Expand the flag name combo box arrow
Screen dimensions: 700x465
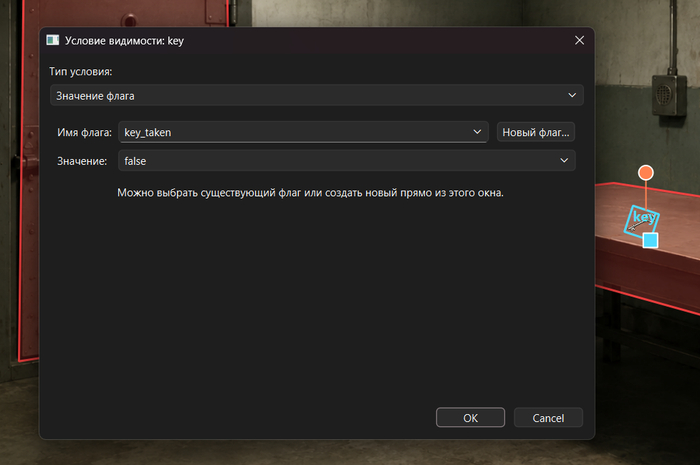[x=477, y=132]
